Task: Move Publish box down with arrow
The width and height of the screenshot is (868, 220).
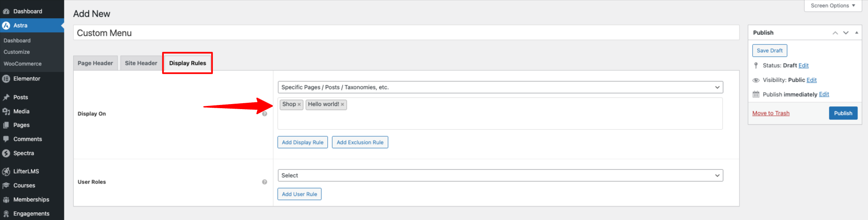Action: click(x=846, y=33)
